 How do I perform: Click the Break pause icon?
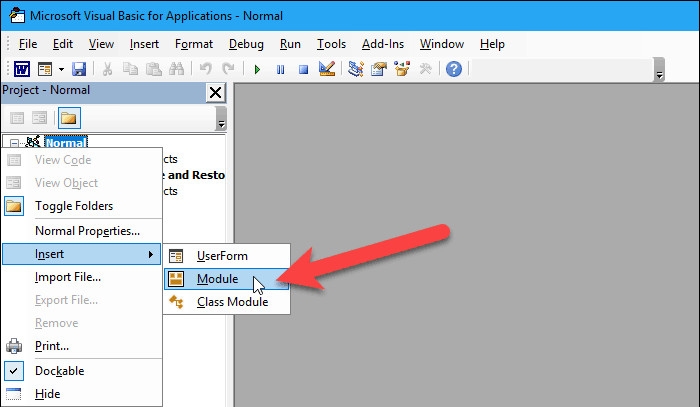point(280,70)
